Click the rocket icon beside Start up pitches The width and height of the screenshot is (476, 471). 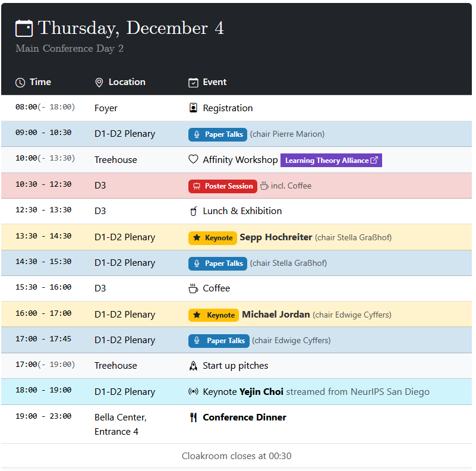click(193, 366)
